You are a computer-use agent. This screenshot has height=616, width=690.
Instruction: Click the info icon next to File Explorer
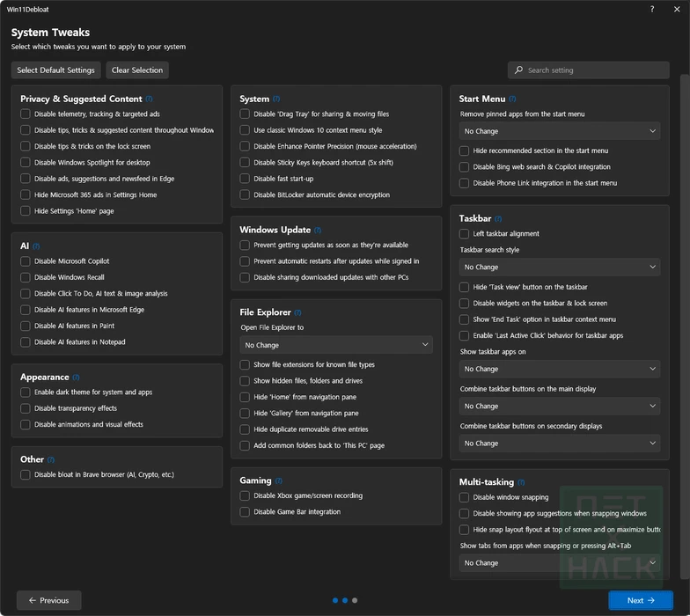pyautogui.click(x=297, y=312)
